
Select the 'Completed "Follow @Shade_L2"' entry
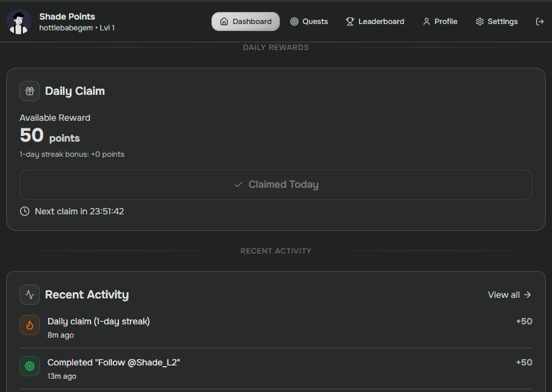pos(276,369)
